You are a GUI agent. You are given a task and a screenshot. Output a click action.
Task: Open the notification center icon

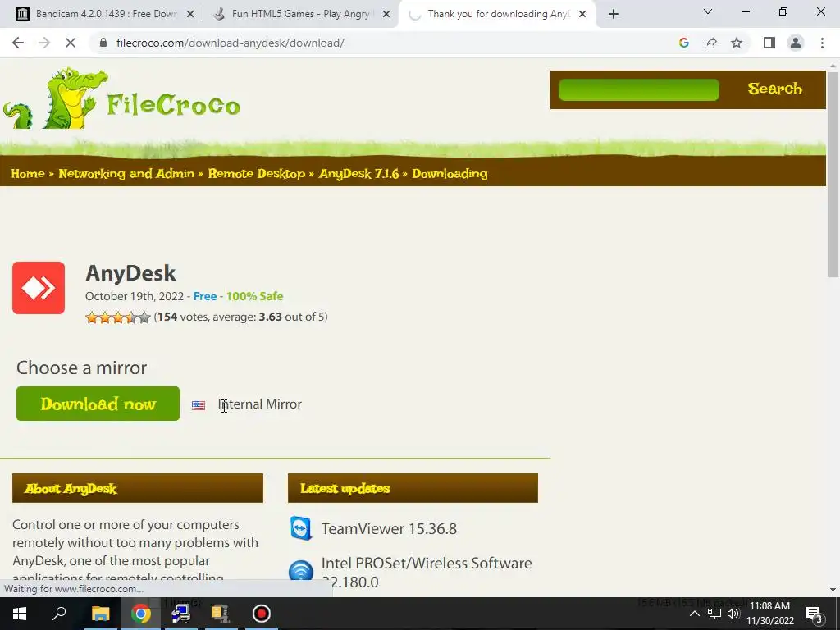[815, 614]
